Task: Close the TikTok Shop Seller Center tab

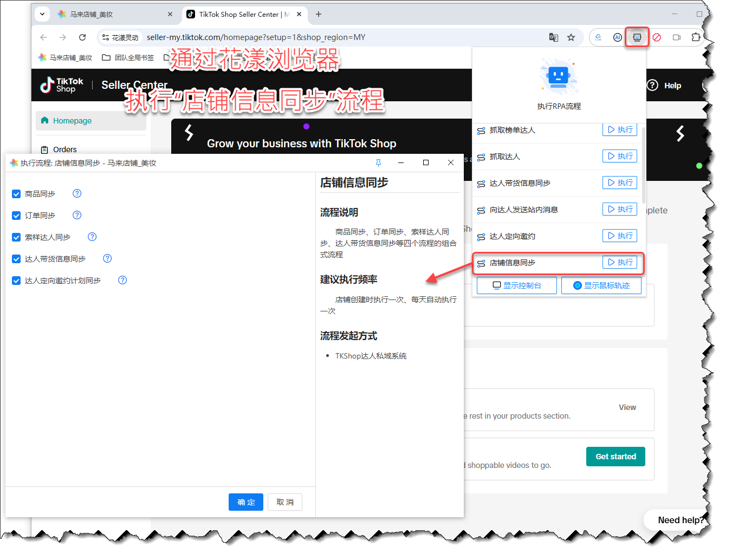Action: [x=299, y=15]
